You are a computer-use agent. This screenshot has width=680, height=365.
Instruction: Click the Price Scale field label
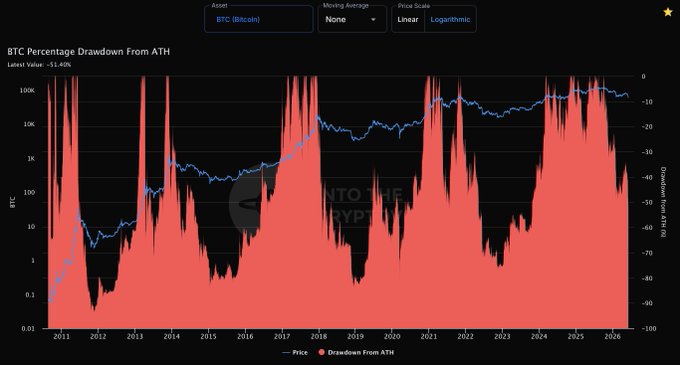tap(414, 6)
